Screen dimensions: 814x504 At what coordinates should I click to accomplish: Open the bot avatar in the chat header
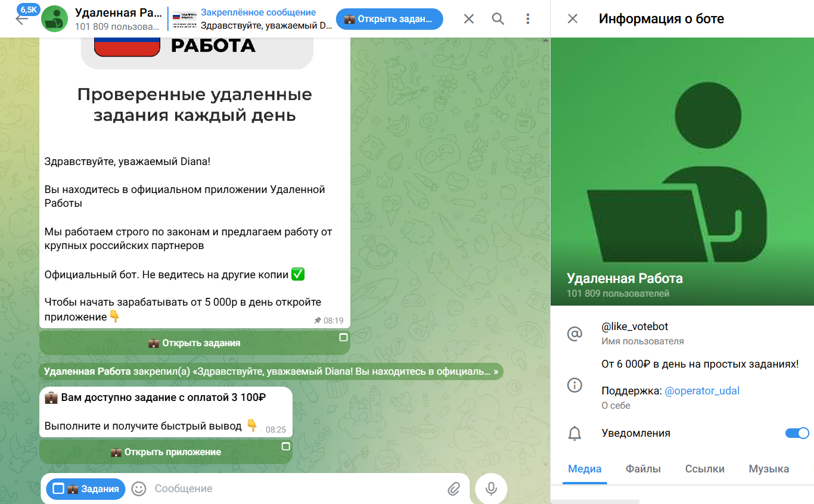coord(54,19)
